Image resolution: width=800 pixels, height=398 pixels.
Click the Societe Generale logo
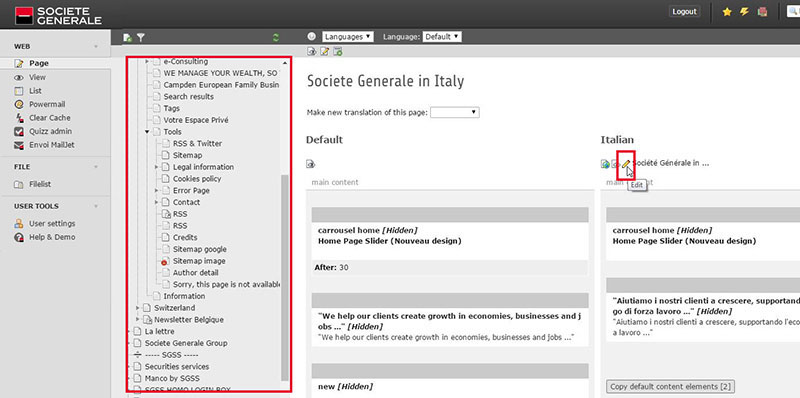pos(59,15)
